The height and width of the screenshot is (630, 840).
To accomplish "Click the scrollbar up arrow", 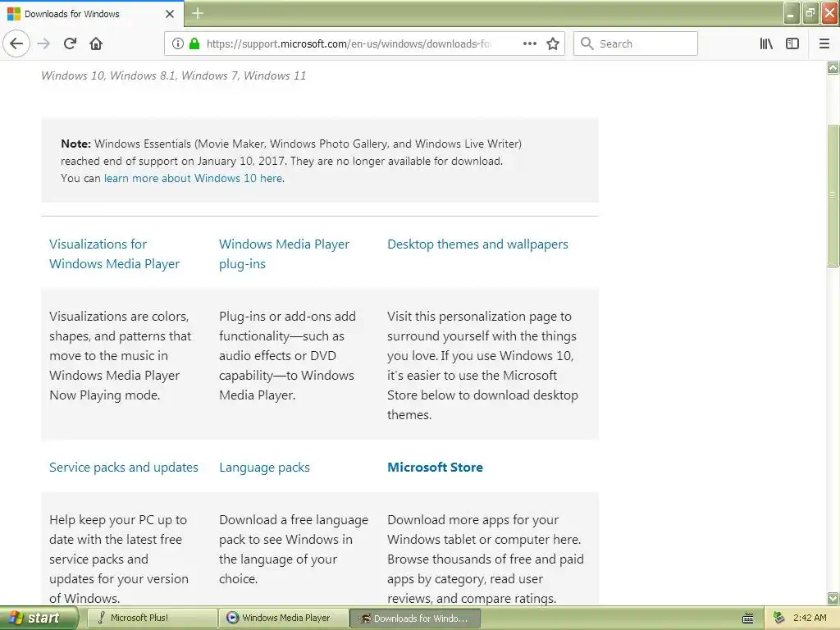I will coord(833,67).
